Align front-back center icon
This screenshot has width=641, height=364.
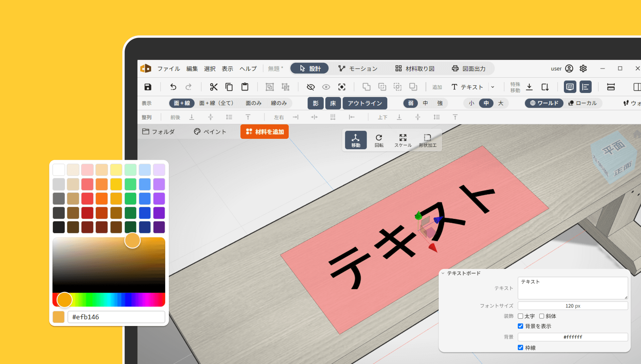coord(210,117)
